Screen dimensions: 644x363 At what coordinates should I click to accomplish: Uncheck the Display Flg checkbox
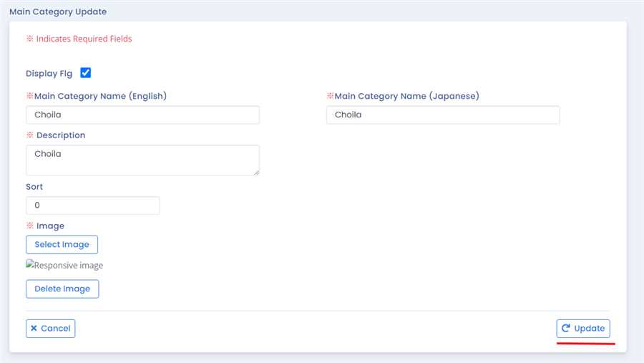tap(86, 73)
